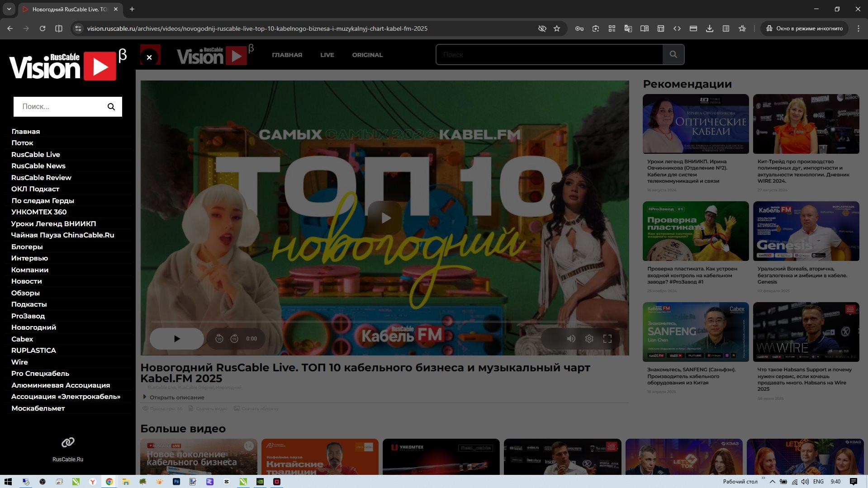Open the LIVE tab in top navigation

coord(327,55)
